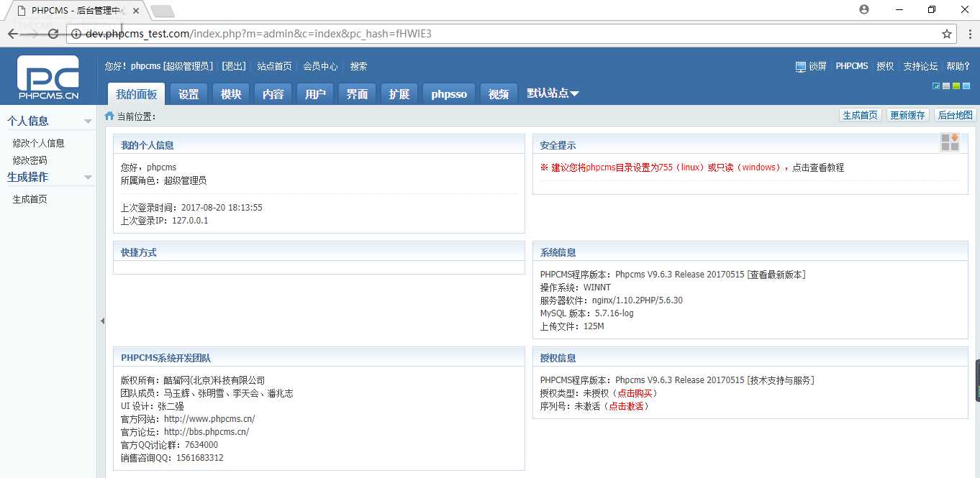This screenshot has width=980, height=478.
Task: Open the http://bbs.phpcms.cn/ forum link
Action: tap(207, 432)
